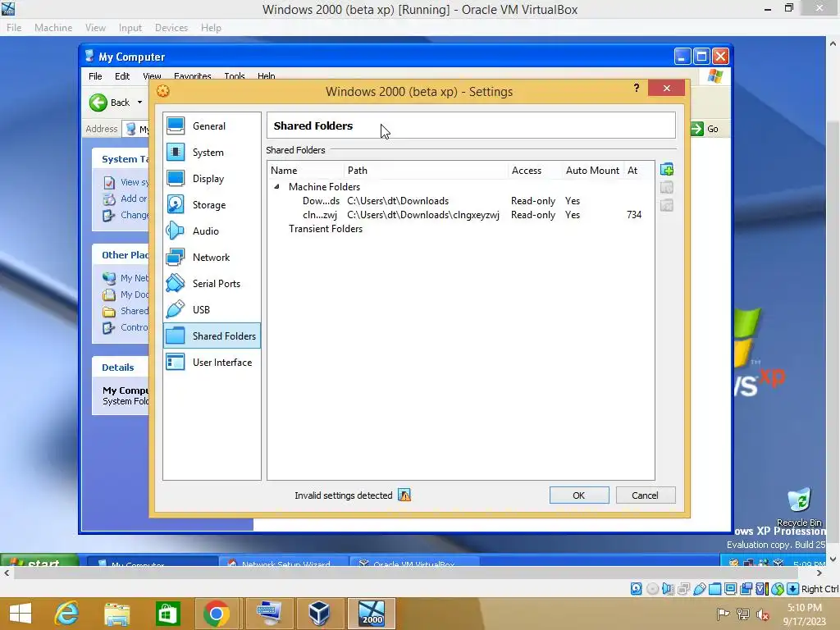Click muted speaker tray icon
This screenshot has width=840, height=630.
click(x=763, y=614)
